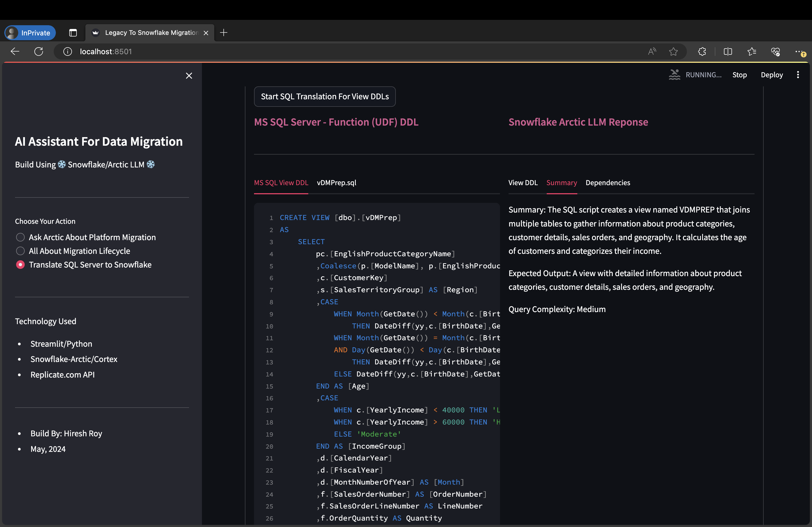Click Start SQL Translation For View DDLs
812x527 pixels.
[x=324, y=97]
